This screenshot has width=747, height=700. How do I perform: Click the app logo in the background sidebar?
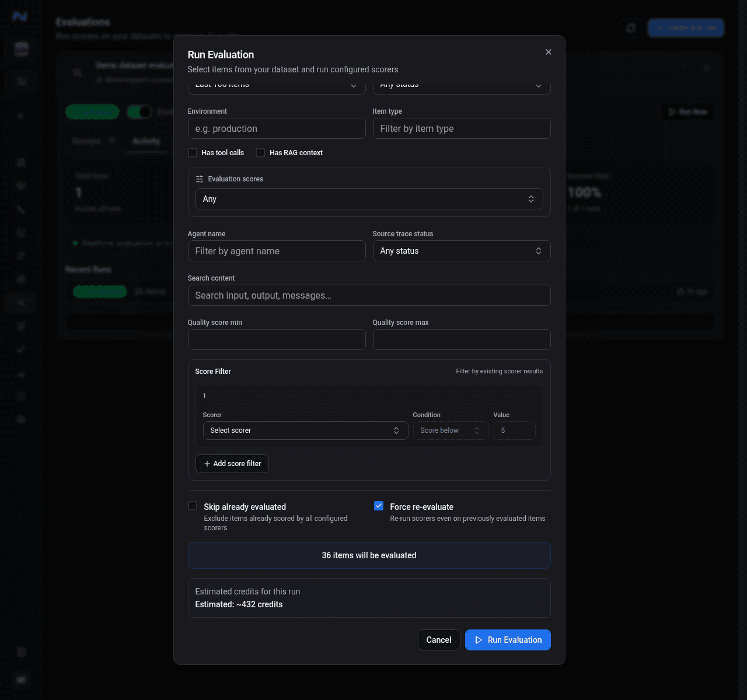pos(20,16)
